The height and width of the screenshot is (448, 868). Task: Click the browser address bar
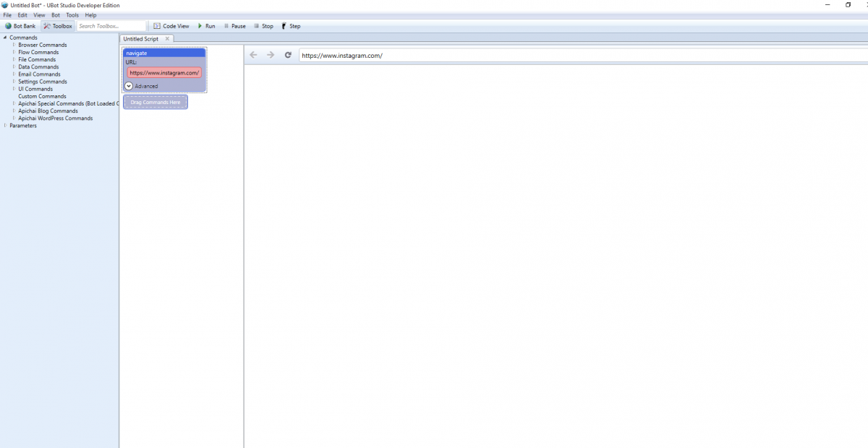[583, 56]
